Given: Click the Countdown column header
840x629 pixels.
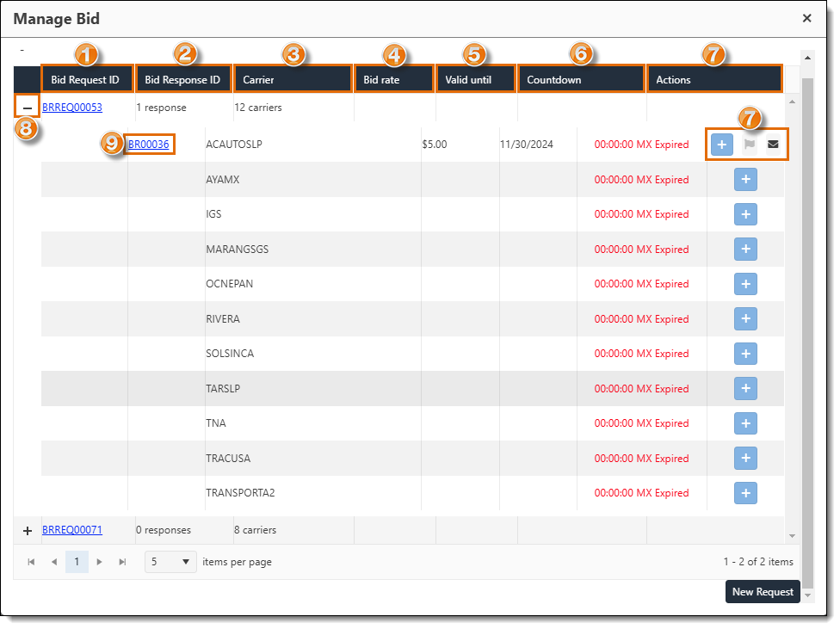Looking at the screenshot, I should pos(581,79).
